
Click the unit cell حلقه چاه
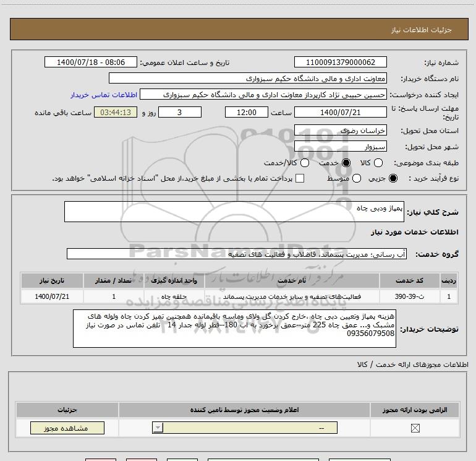tap(174, 296)
